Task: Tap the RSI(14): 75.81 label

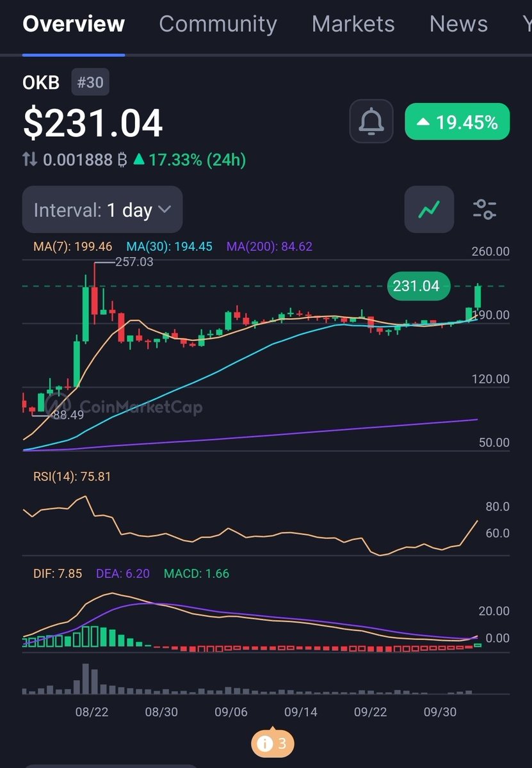Action: pyautogui.click(x=72, y=477)
